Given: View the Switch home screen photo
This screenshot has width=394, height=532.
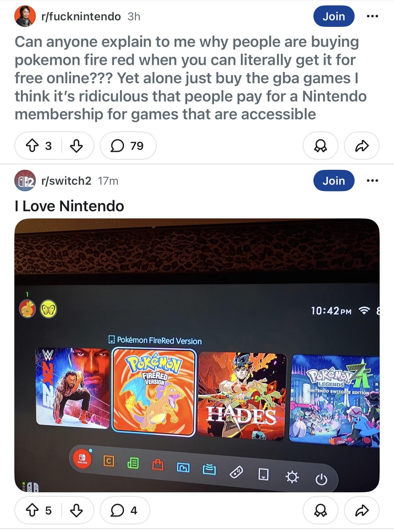Looking at the screenshot, I should 197,355.
